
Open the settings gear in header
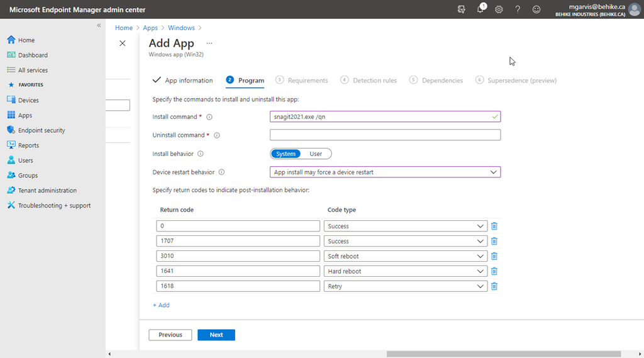499,9
